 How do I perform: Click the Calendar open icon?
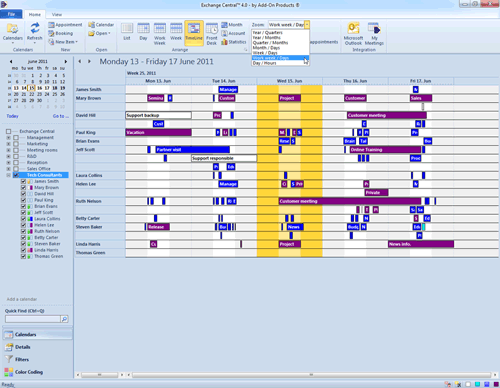(x=101, y=25)
